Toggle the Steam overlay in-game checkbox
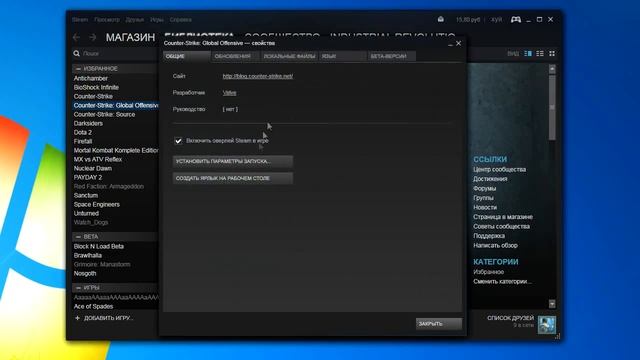The height and width of the screenshot is (360, 640). [178, 141]
